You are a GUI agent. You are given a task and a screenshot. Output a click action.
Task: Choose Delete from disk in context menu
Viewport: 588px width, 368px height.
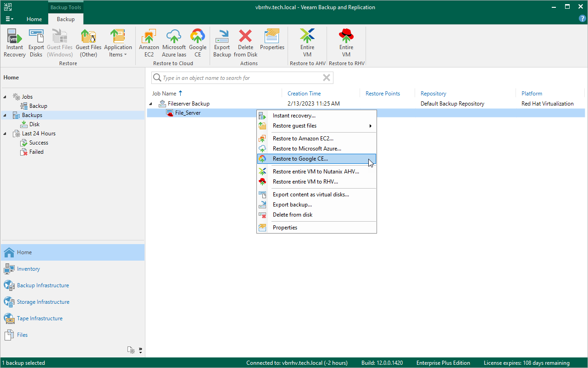pos(316,215)
